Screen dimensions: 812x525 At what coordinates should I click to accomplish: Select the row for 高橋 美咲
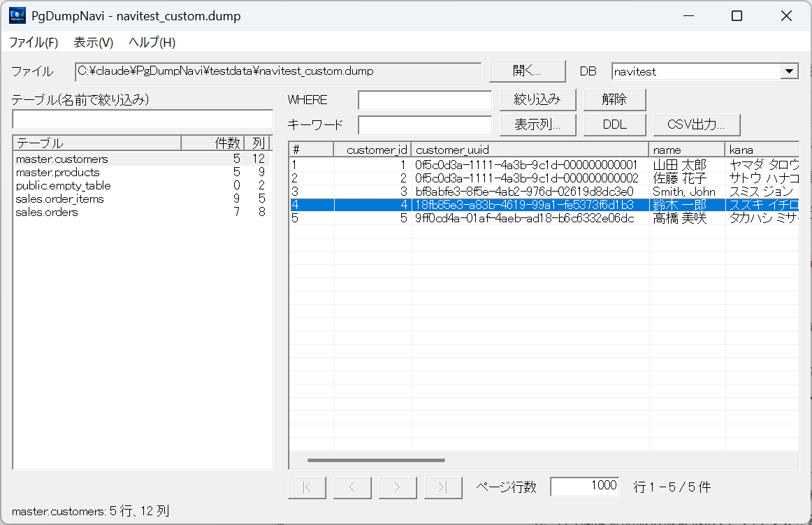(544, 218)
